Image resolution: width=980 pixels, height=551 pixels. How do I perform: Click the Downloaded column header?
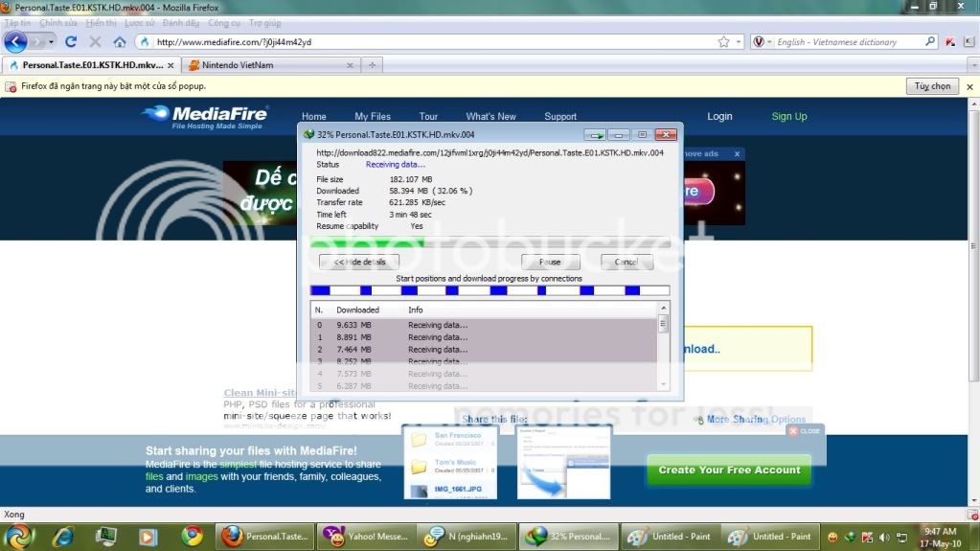click(x=357, y=310)
